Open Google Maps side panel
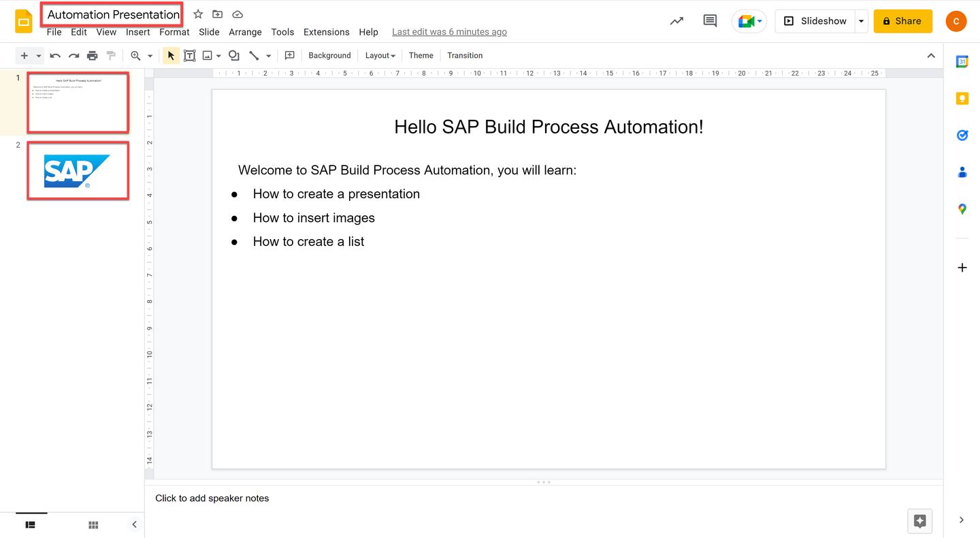980x538 pixels. 962,209
